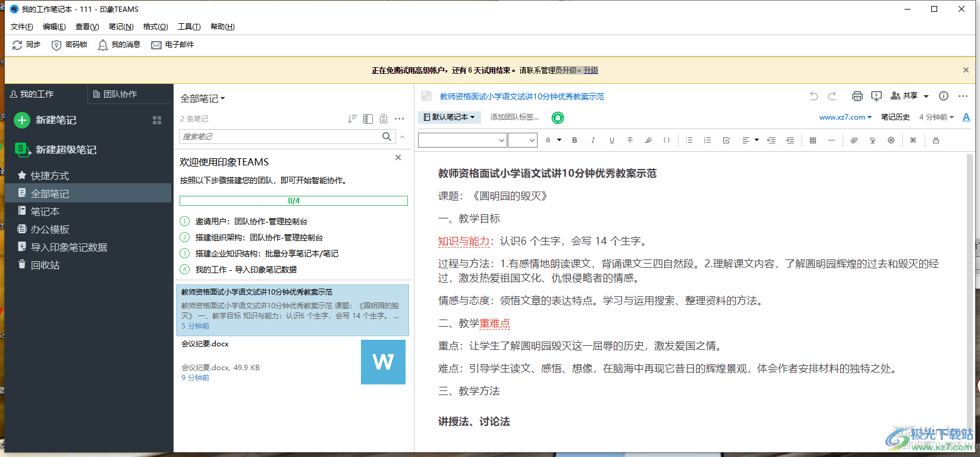The width and height of the screenshot is (980, 457).
Task: Click the increase indent icon
Action: pyautogui.click(x=790, y=140)
